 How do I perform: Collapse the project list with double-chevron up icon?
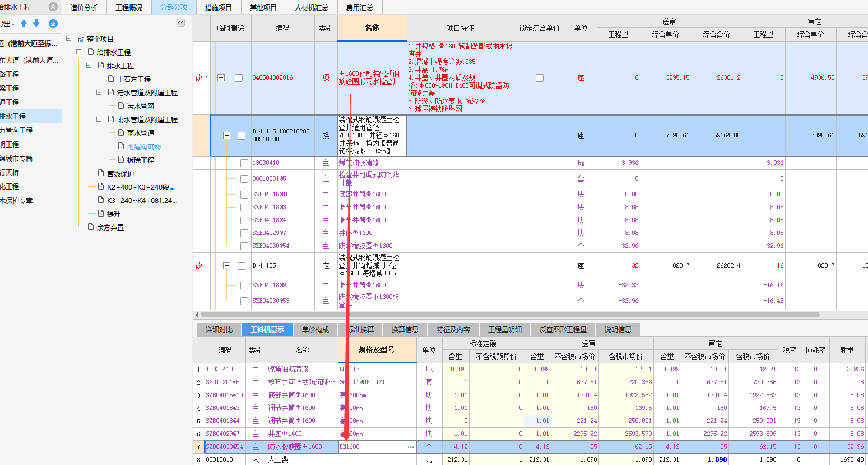(x=53, y=7)
